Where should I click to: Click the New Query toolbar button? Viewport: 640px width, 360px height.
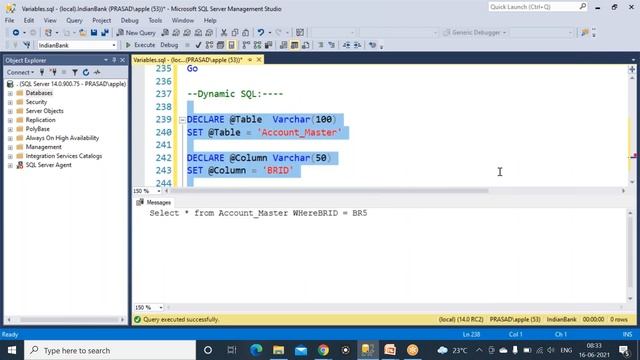(136, 33)
